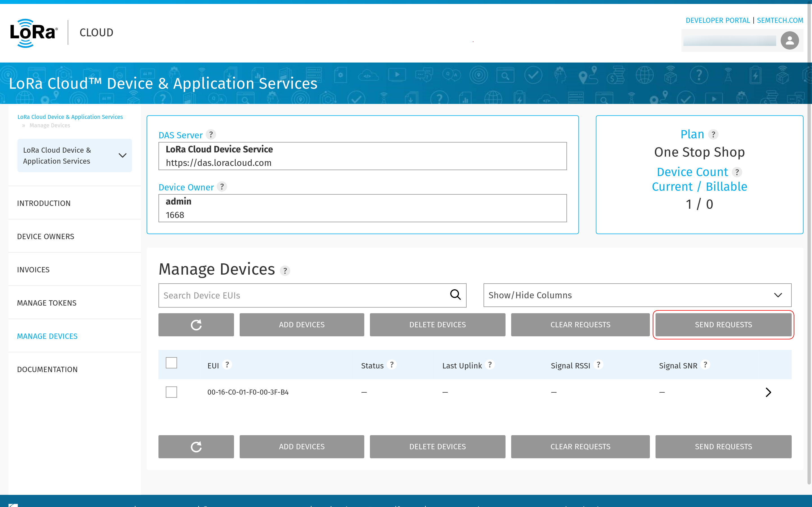Click ADD DEVICES button
Viewport: 812px width, 507px height.
coord(302,325)
